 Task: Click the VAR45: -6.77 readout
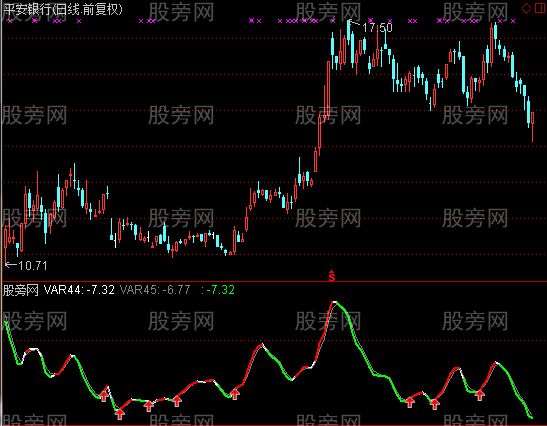[x=155, y=290]
